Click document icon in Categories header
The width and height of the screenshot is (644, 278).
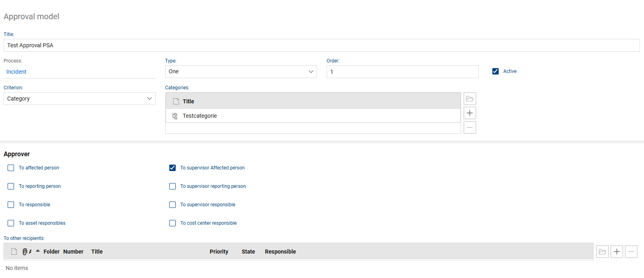pyautogui.click(x=176, y=101)
